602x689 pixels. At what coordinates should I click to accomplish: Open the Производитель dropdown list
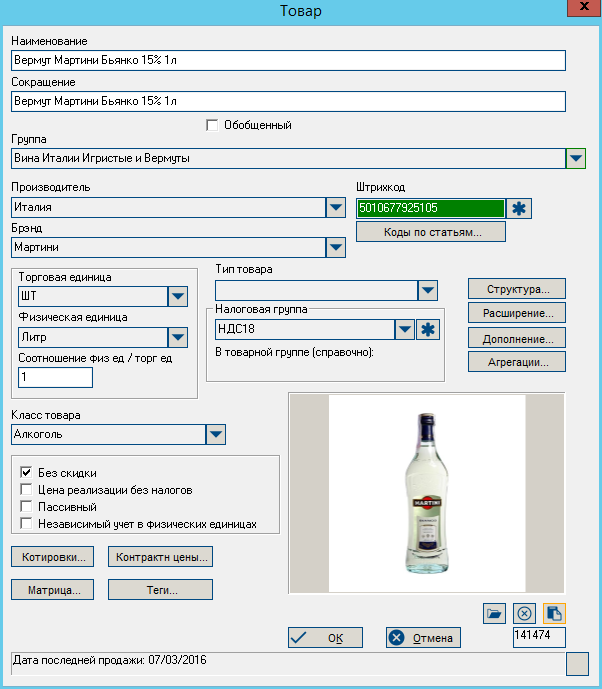pyautogui.click(x=336, y=207)
